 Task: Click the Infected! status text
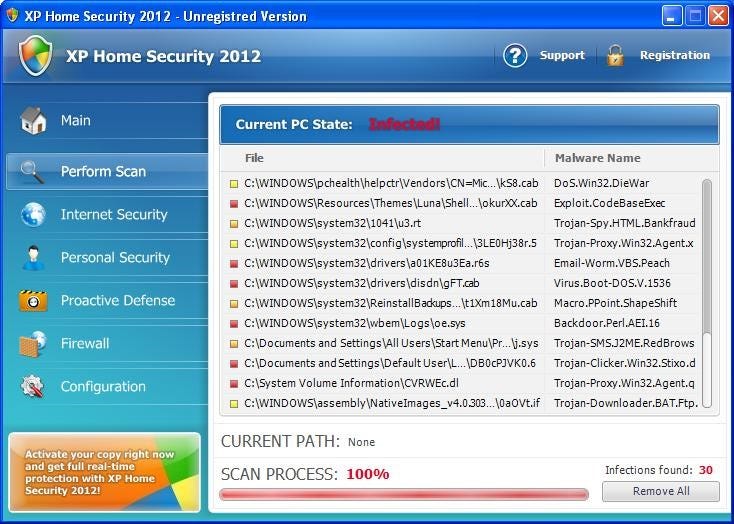(404, 125)
